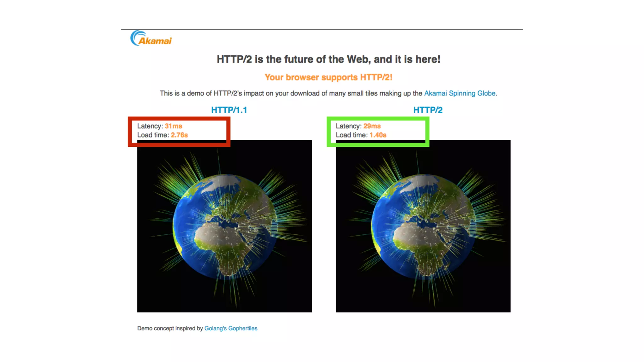Click the HTTP/2 column heading
This screenshot has height=362, width=644.
[x=428, y=110]
